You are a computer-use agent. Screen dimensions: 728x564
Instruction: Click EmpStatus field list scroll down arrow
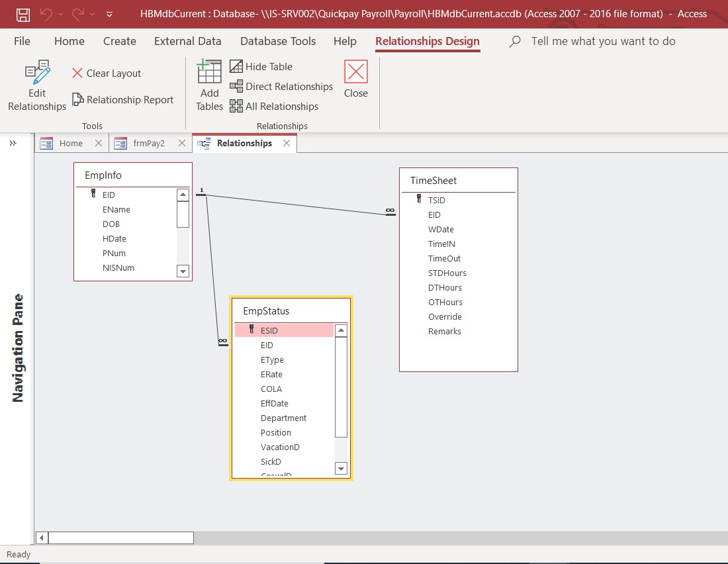(x=341, y=468)
